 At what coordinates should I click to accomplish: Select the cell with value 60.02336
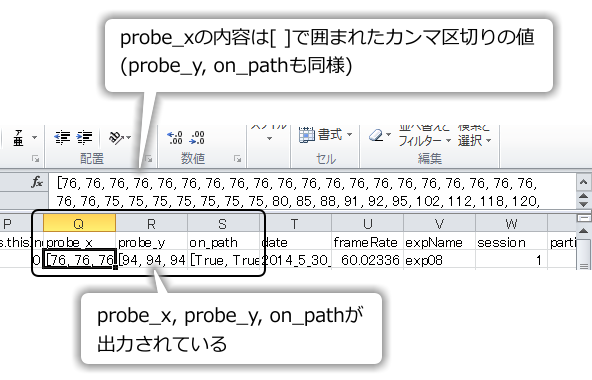[367, 260]
